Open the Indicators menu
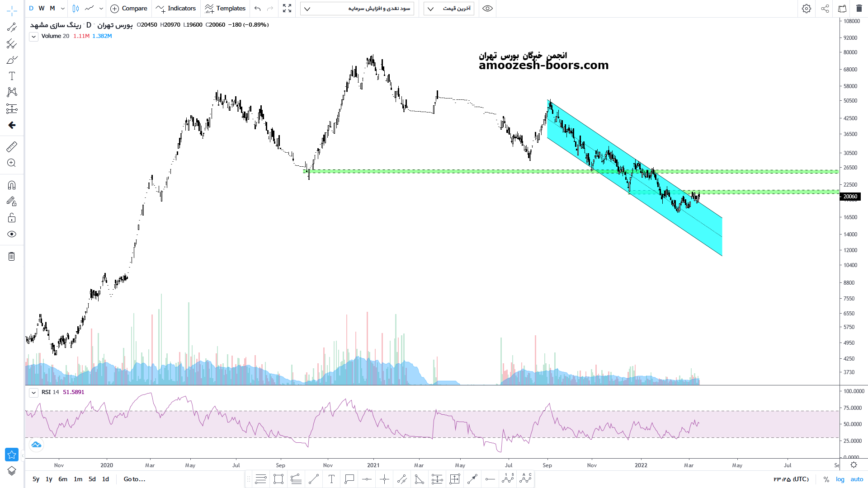 point(176,9)
